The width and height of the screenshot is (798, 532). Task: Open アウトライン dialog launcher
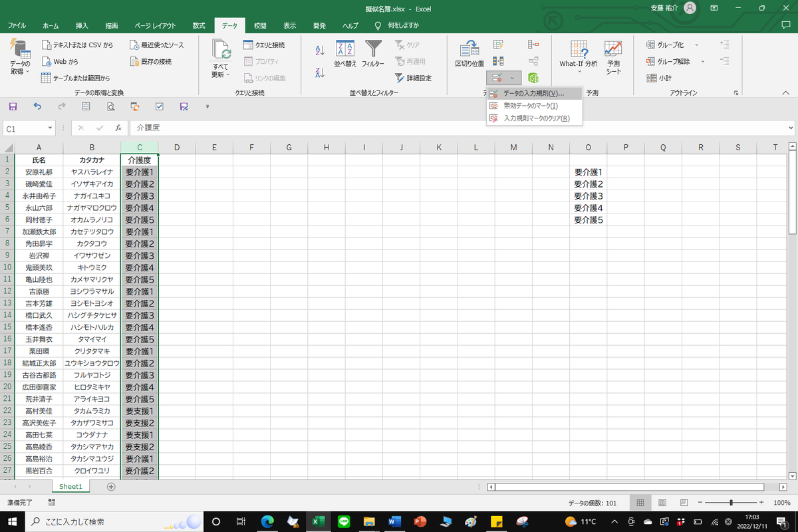pyautogui.click(x=736, y=93)
